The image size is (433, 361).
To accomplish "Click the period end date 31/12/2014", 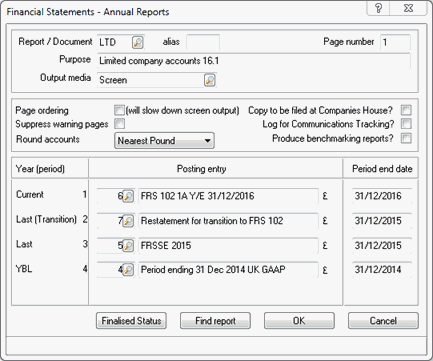I will click(382, 270).
